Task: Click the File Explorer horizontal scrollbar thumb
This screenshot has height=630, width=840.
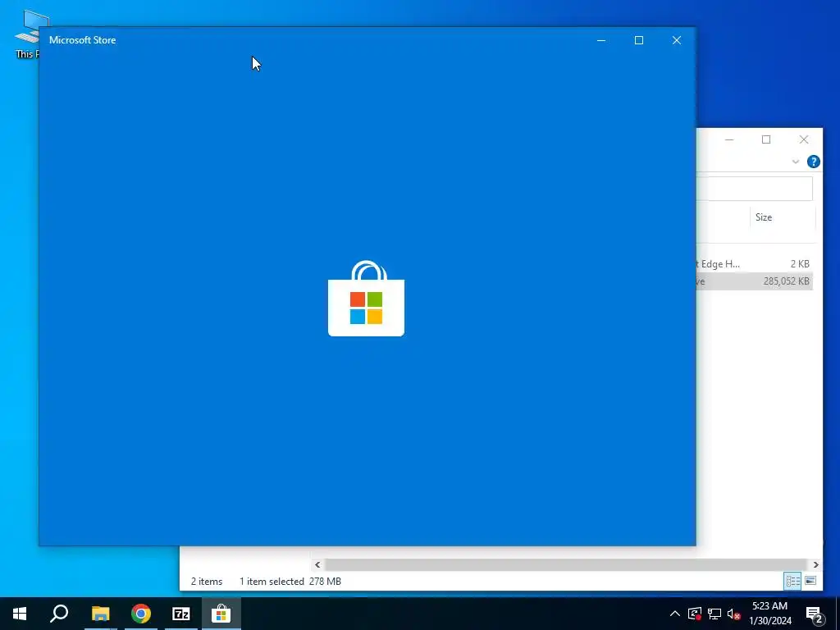Action: click(566, 564)
